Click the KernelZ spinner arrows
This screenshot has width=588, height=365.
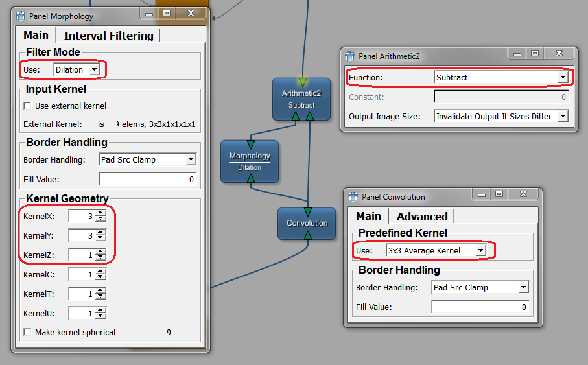coord(100,255)
